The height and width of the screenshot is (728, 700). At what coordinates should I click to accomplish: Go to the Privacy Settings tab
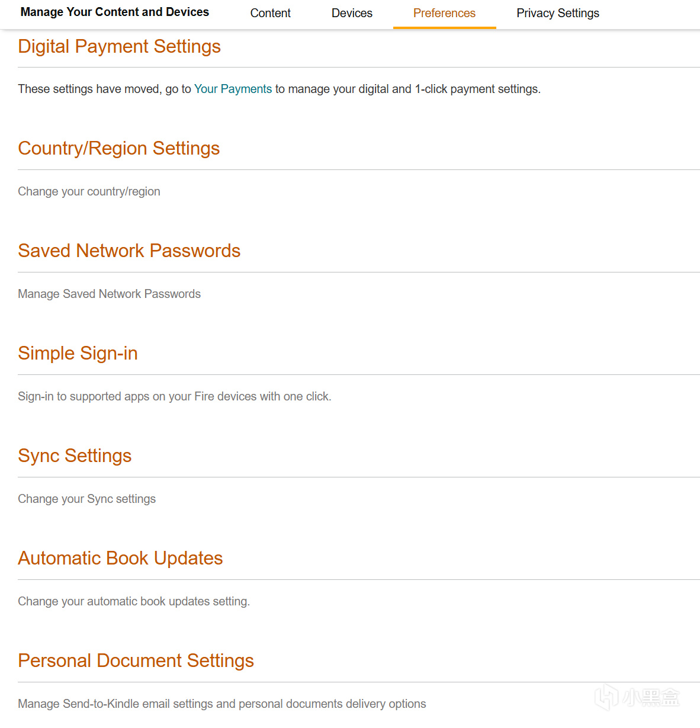[x=557, y=13]
